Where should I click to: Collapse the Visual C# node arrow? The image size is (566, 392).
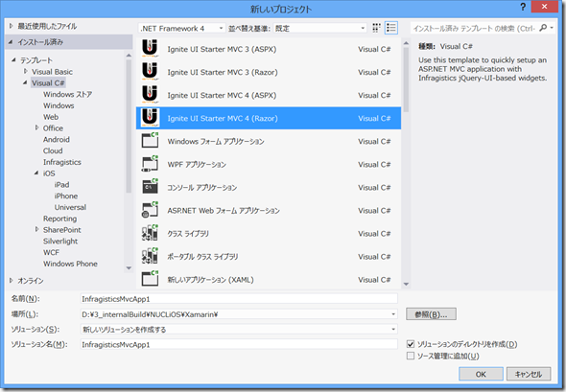pyautogui.click(x=25, y=82)
